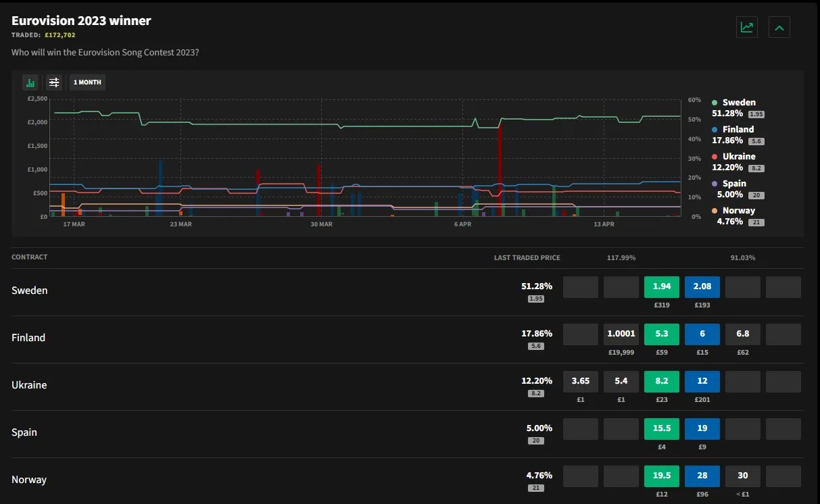Toggle the volume bar chart icon

[30, 82]
